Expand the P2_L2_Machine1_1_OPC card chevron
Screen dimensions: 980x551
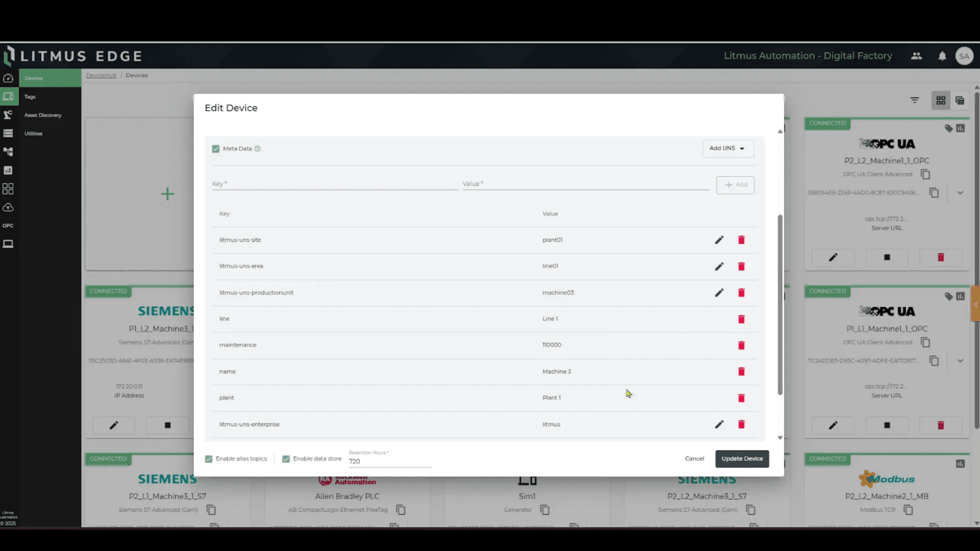pos(960,193)
